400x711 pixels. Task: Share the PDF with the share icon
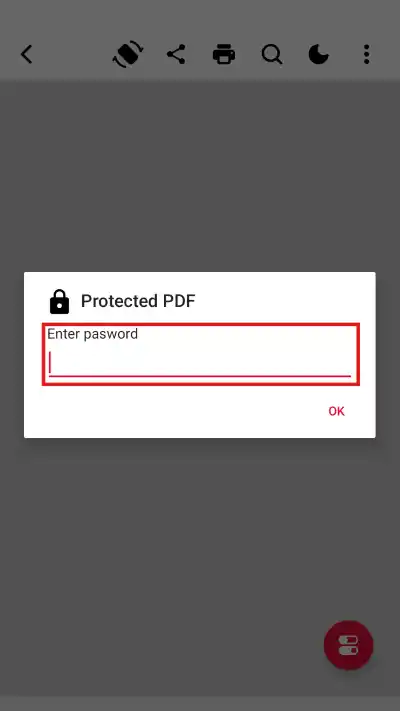pos(176,54)
